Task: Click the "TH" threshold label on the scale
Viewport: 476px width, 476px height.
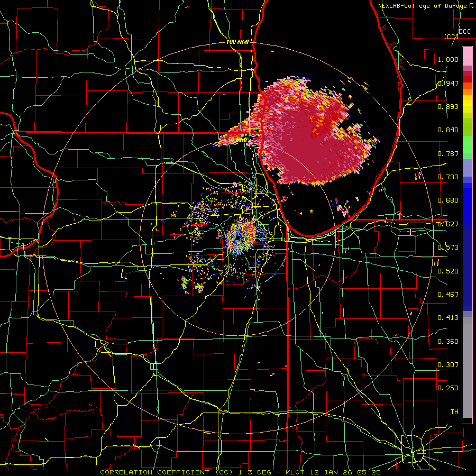Action: 454,412
